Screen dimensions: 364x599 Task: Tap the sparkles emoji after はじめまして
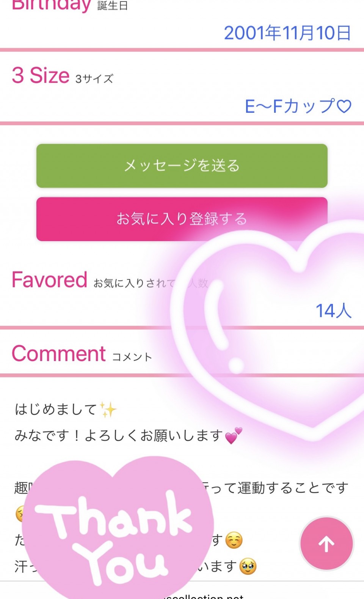(108, 410)
